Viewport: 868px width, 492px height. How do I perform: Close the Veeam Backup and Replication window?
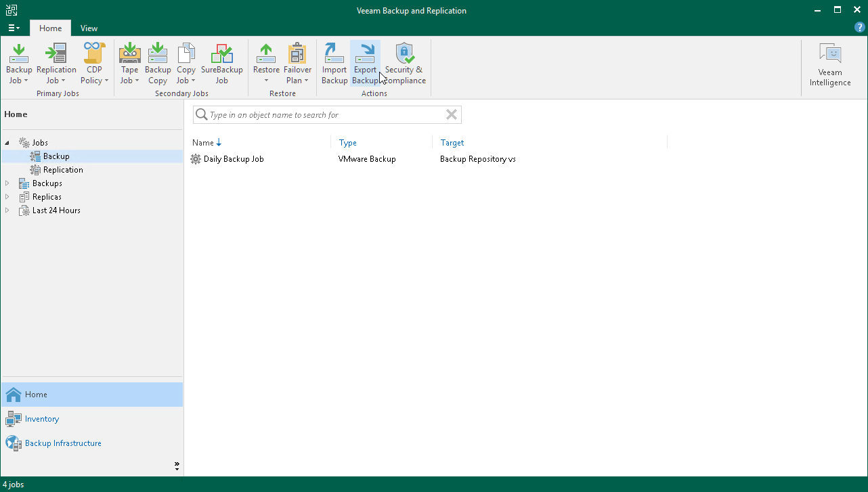click(856, 9)
